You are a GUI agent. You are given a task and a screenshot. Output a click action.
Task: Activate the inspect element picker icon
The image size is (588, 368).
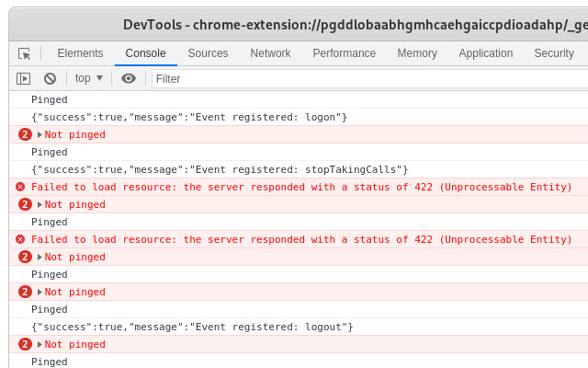click(x=25, y=53)
